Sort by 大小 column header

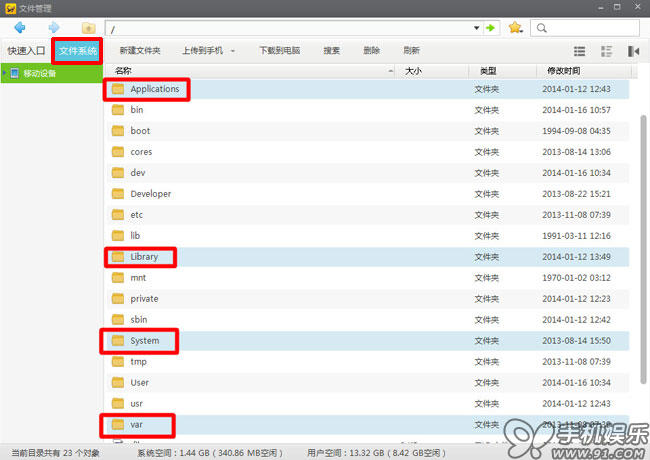click(413, 71)
